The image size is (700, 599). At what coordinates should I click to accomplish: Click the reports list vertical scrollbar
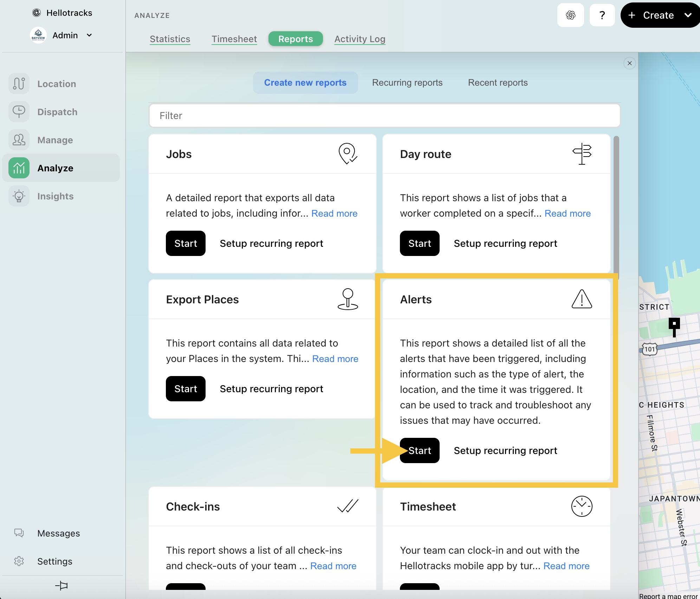click(x=616, y=207)
